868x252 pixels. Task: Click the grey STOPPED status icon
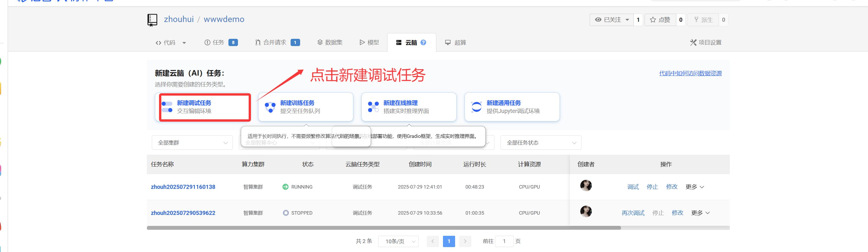[x=286, y=213]
